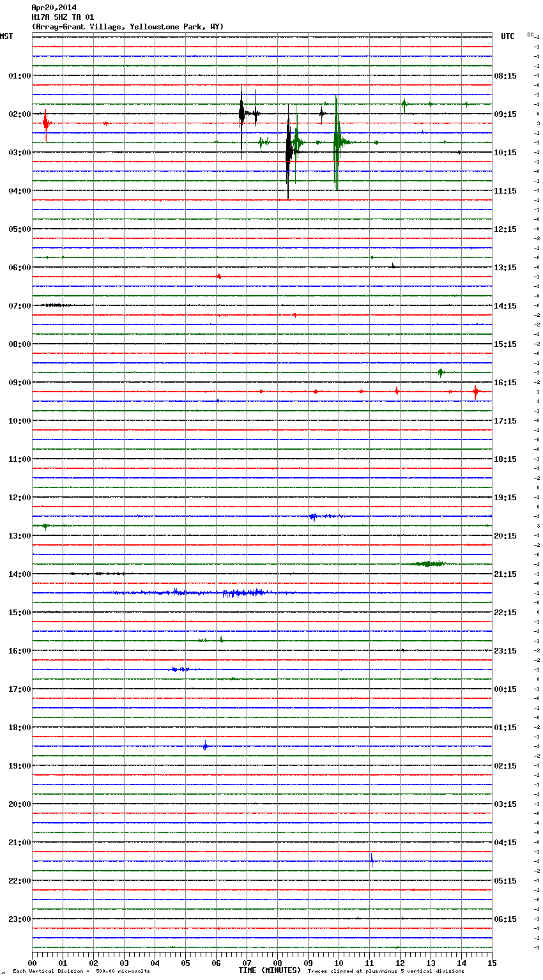This screenshot has height=980, width=543.
Task: Select the 03:00 MST time label
Action: 20,153
